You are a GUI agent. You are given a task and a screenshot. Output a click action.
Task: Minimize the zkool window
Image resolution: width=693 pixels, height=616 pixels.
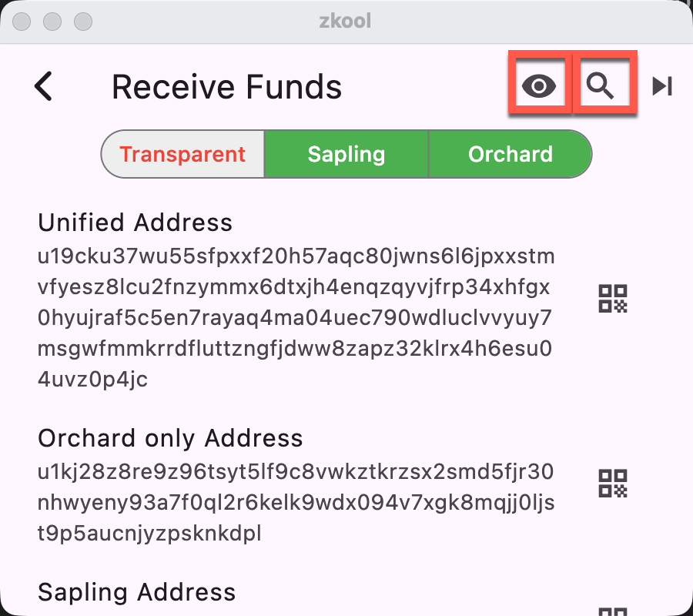click(51, 22)
